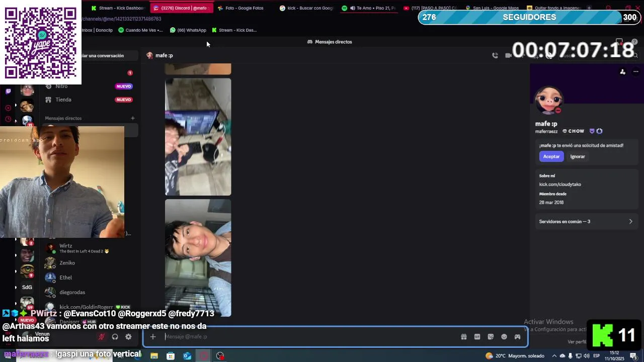This screenshot has width=644, height=362.
Task: Open the SdG server
Action: 27,287
